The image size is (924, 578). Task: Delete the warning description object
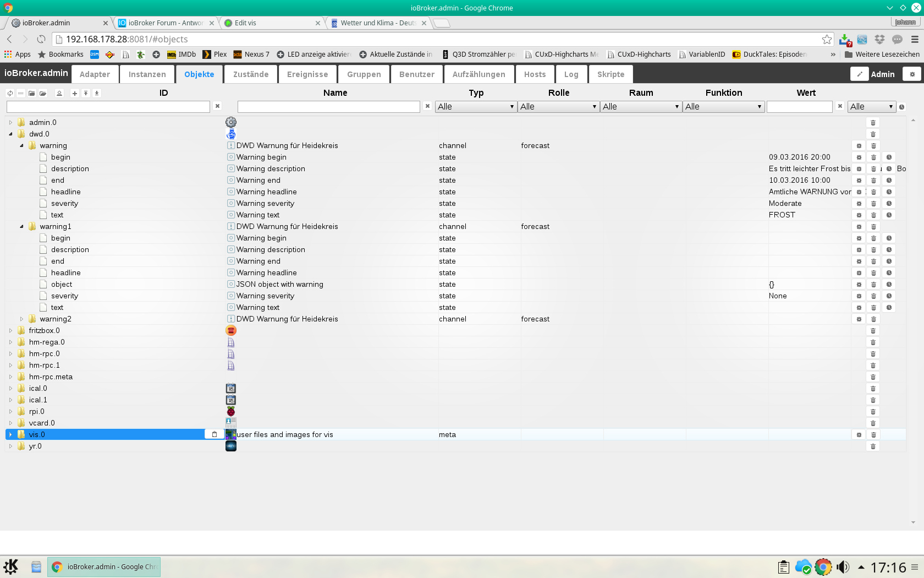(873, 169)
